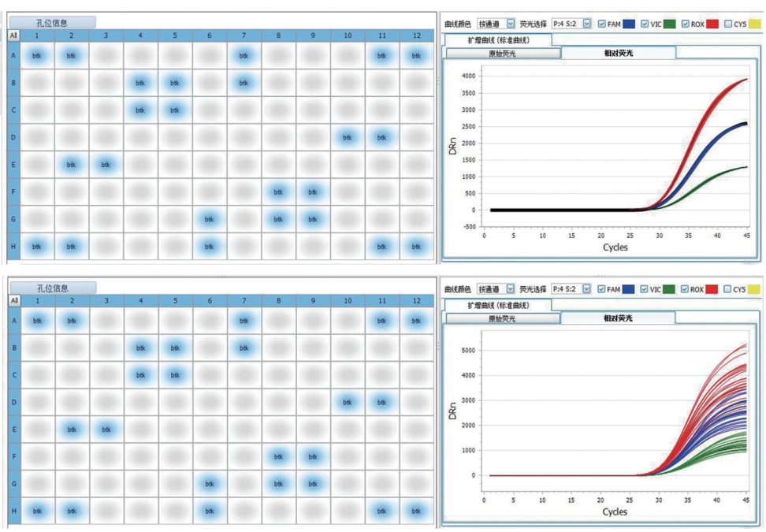The image size is (766, 532).
Task: Click the All button in top plate
Action: pos(13,35)
